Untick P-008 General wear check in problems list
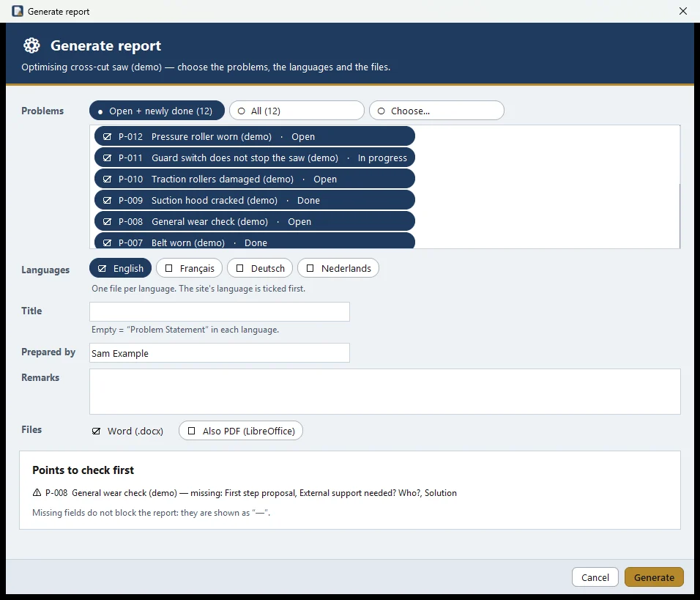Image resolution: width=700 pixels, height=600 pixels. coord(255,221)
